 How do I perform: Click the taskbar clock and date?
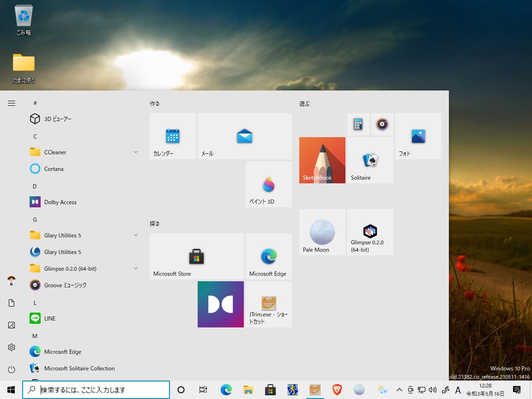click(485, 390)
